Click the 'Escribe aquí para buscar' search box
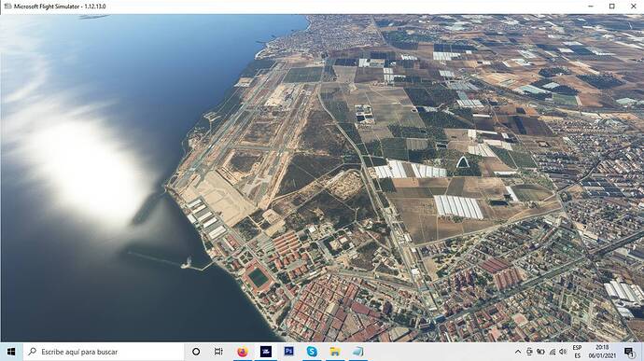644x361 pixels. tap(104, 352)
